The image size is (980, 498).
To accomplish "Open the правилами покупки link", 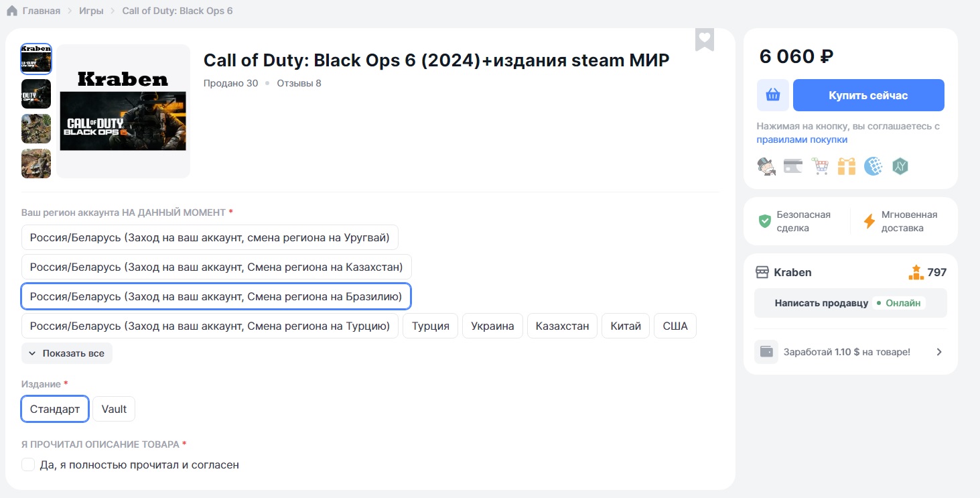I will pos(802,139).
